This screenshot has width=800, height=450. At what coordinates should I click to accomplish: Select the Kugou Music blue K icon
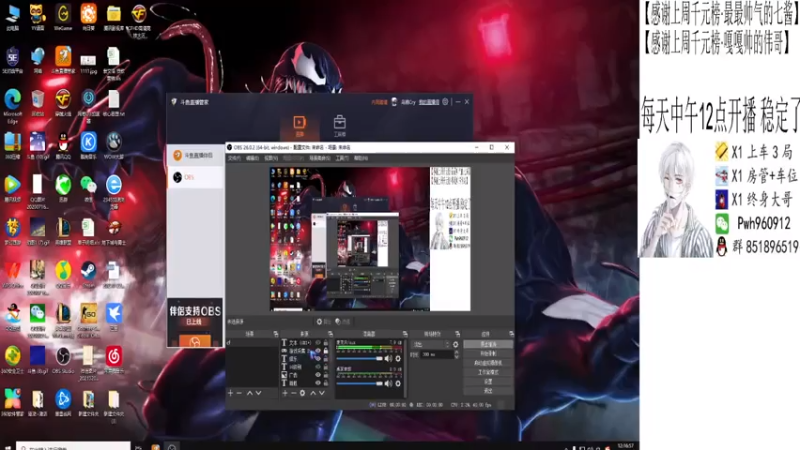coord(88,146)
